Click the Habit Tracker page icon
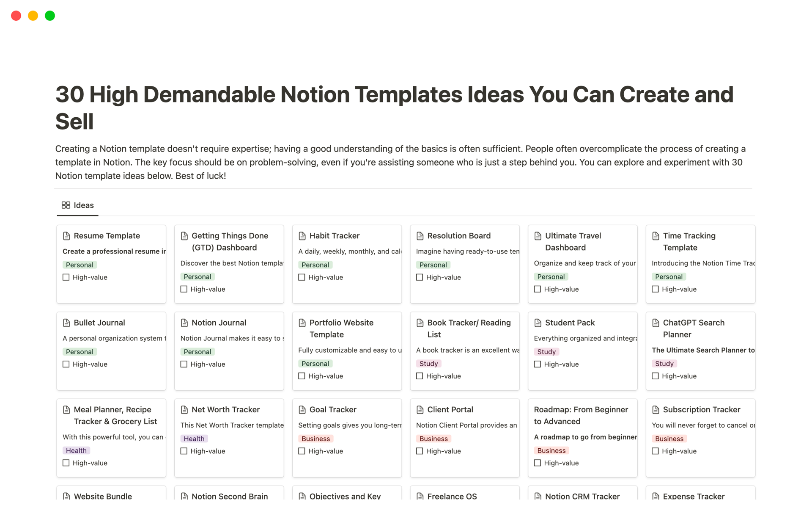Screen dimensions: 812x508 (302, 236)
